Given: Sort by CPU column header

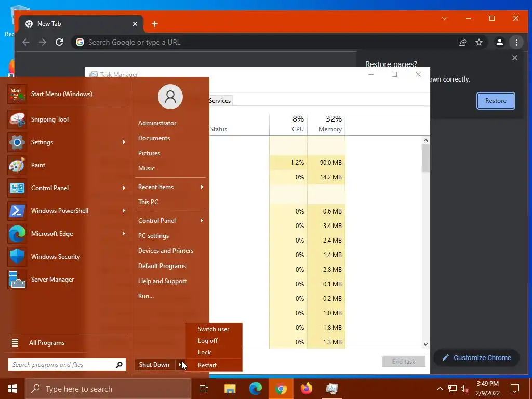Looking at the screenshot, I should pyautogui.click(x=288, y=124).
